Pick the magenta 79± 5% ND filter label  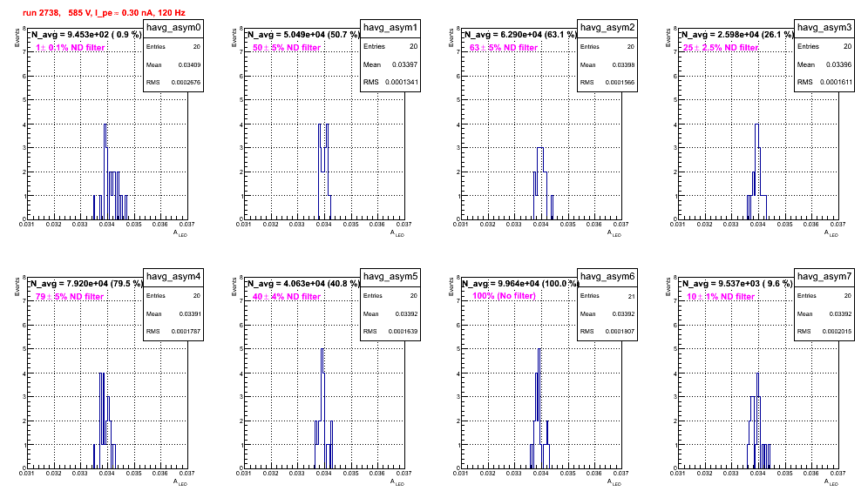click(x=70, y=297)
